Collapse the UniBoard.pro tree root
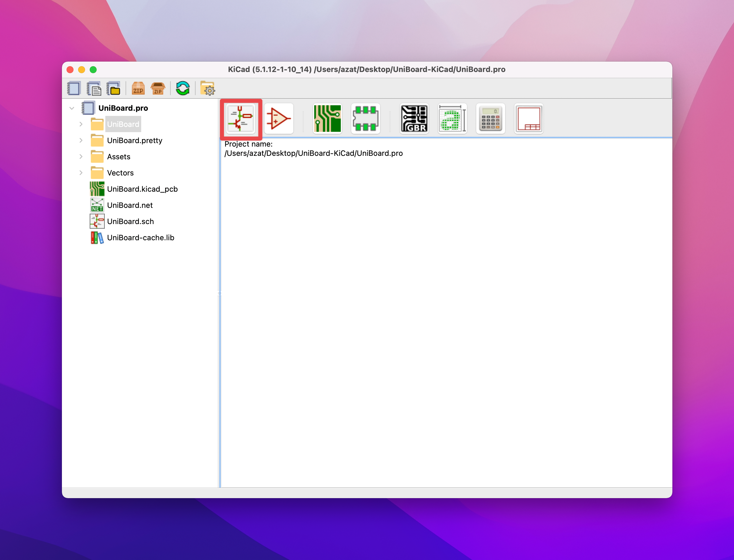 tap(72, 108)
